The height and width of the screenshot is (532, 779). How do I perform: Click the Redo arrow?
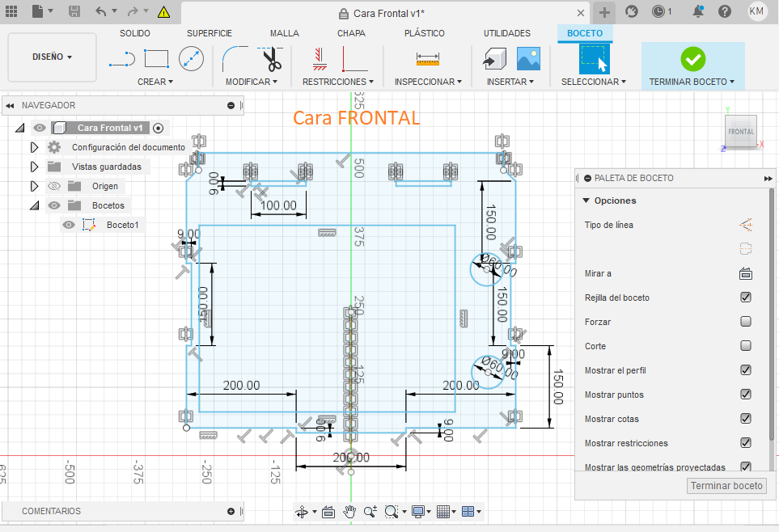click(x=133, y=11)
